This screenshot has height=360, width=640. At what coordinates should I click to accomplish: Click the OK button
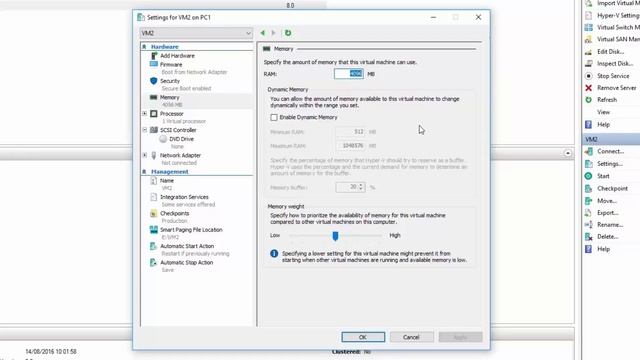[x=363, y=337]
